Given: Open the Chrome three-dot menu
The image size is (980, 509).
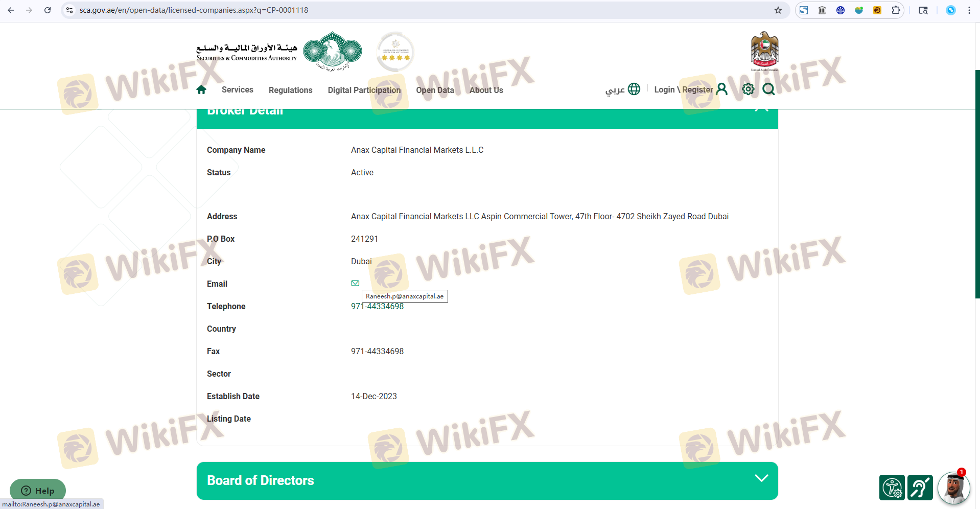Looking at the screenshot, I should coord(969,10).
